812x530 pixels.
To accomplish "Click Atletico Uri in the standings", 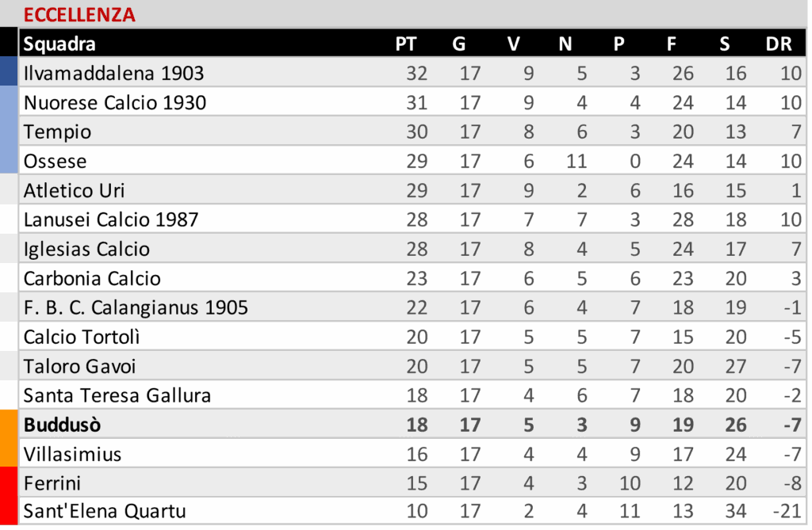I will point(74,191).
